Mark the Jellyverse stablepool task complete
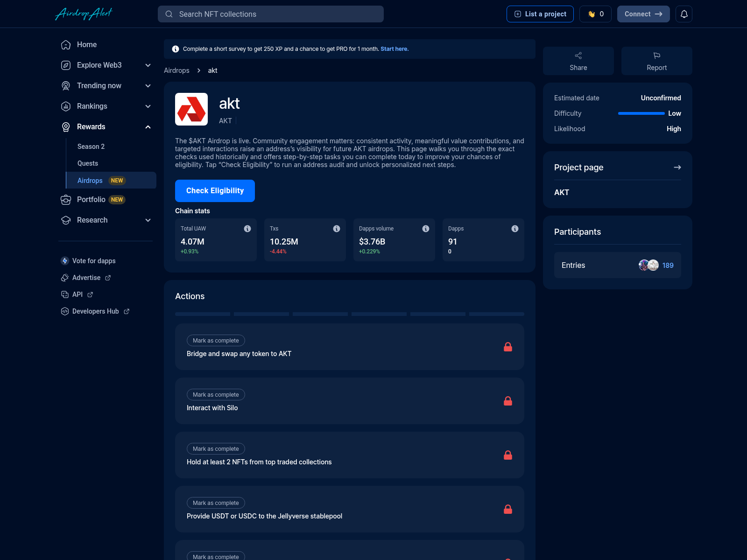Screen dimensions: 747x560 (215, 503)
